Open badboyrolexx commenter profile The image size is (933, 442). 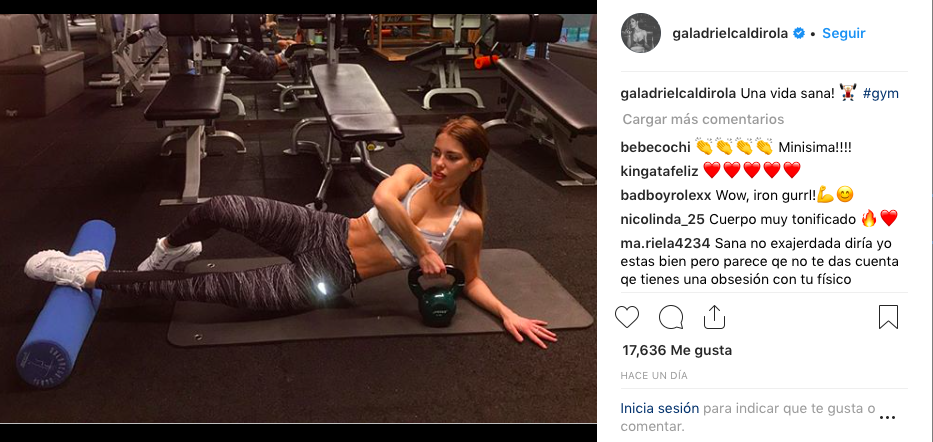tap(666, 195)
